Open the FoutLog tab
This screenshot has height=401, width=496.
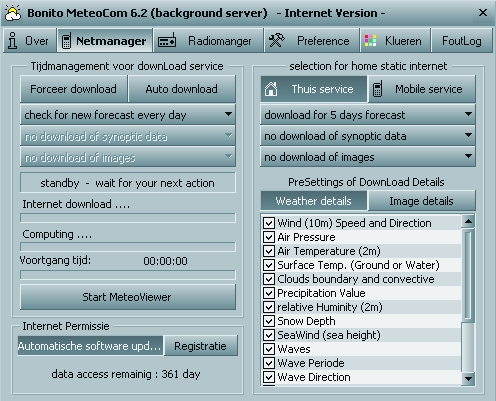(462, 41)
